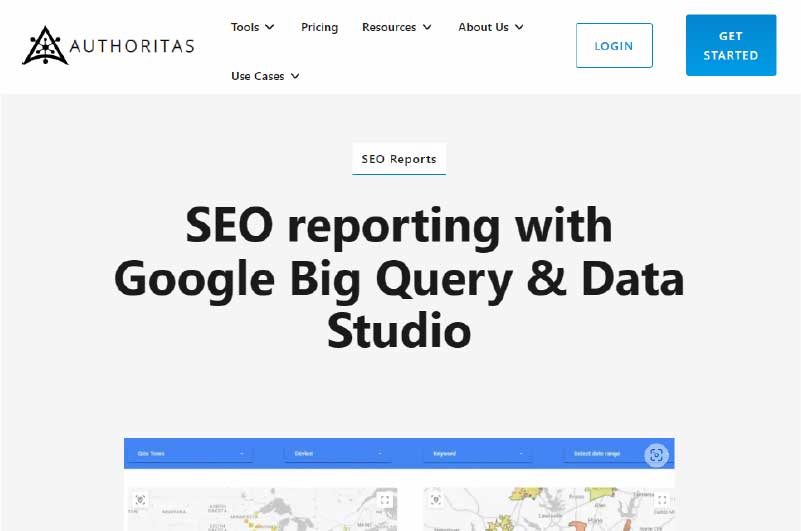This screenshot has width=801, height=531.
Task: Click the left map's fullscreen icon
Action: [385, 500]
